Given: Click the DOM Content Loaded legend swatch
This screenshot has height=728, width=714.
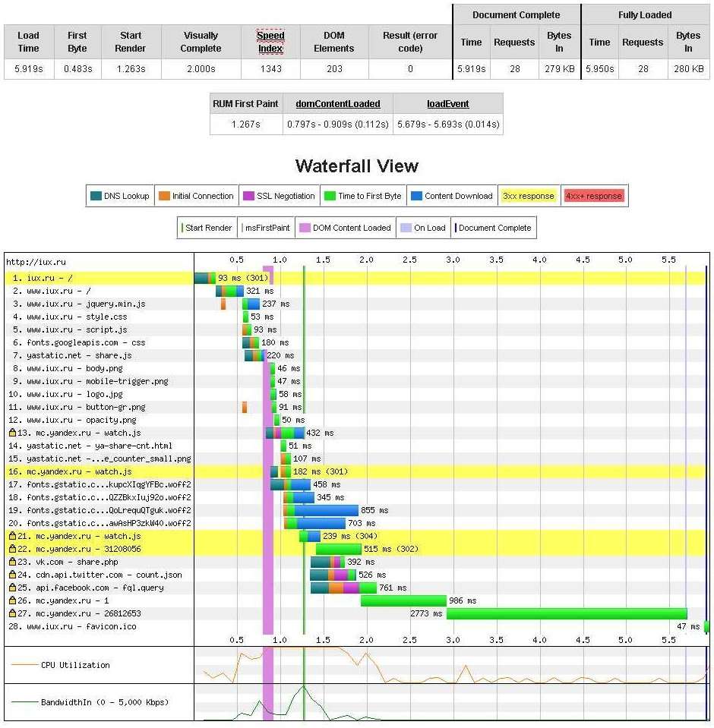Looking at the screenshot, I should 305,228.
